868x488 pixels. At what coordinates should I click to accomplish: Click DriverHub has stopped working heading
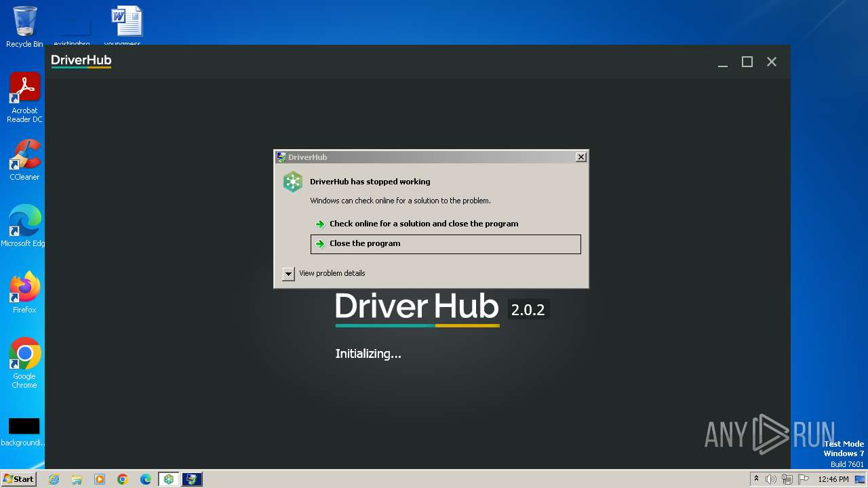click(x=370, y=182)
